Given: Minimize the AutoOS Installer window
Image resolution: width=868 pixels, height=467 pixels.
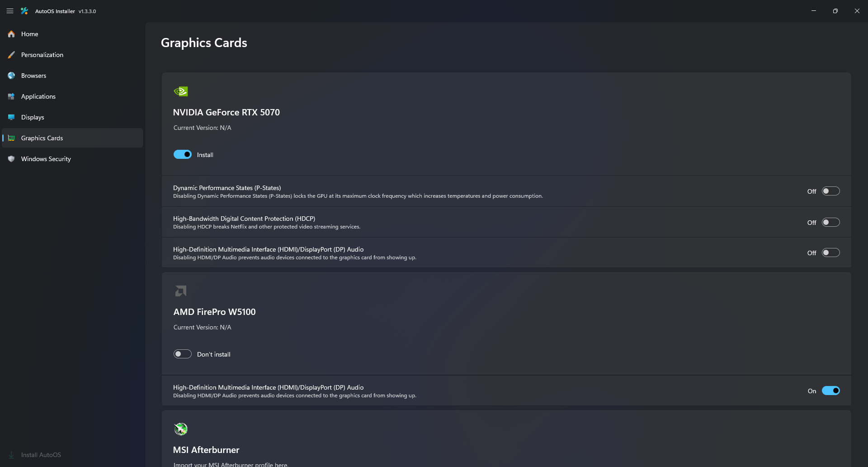Looking at the screenshot, I should pos(814,11).
